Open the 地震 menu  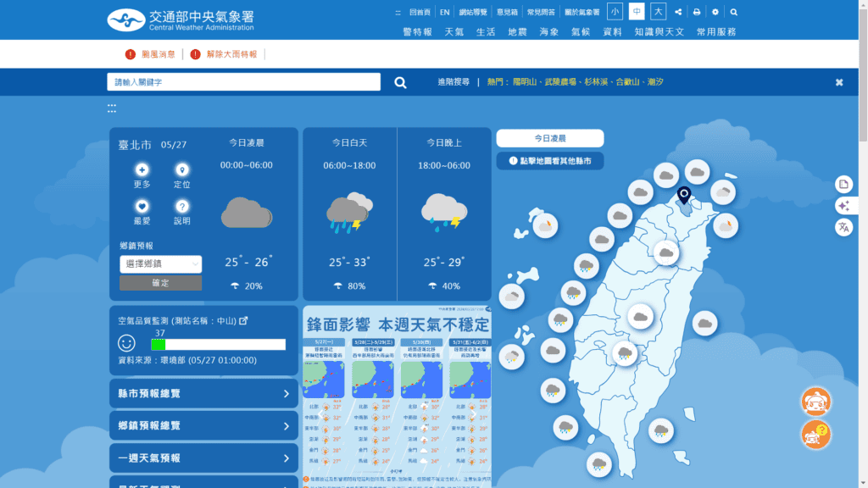517,32
